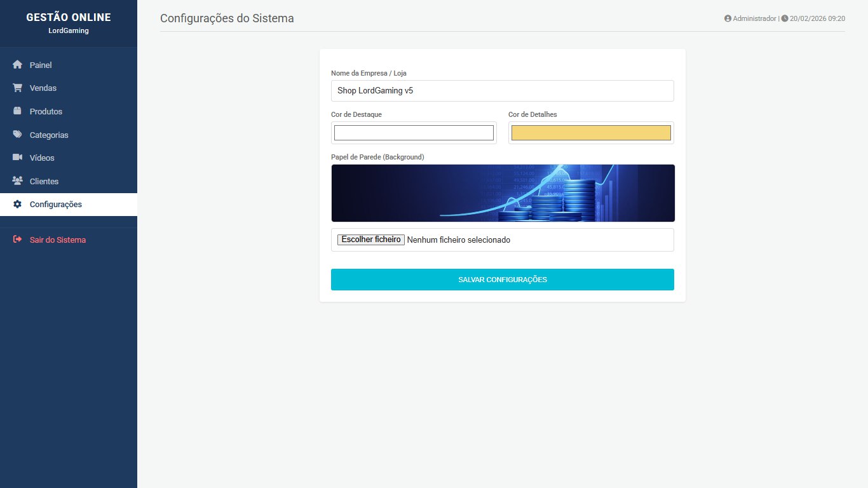Click the wallpaper background preview image
This screenshot has height=488, width=868.
coord(503,193)
